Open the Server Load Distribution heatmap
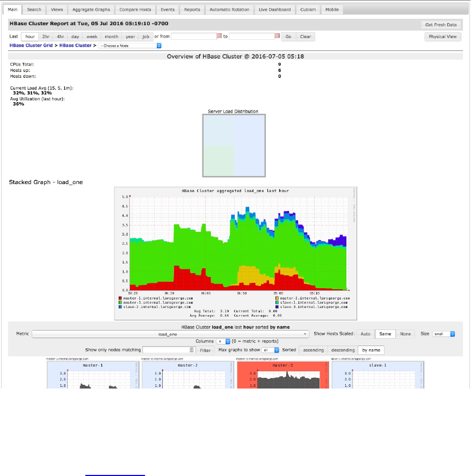Image resolution: width=471 pixels, height=476 pixels. point(234,146)
